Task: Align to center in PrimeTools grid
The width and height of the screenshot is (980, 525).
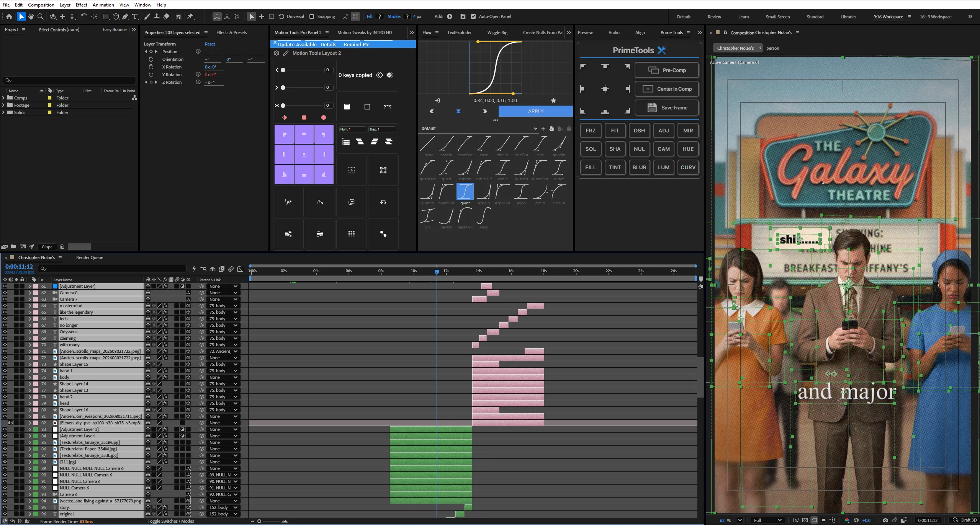Action: point(605,89)
